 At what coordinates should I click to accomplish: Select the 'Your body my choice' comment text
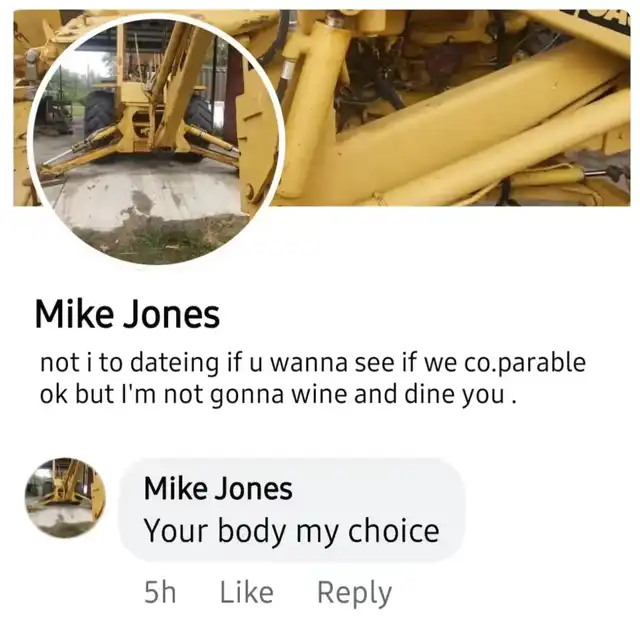point(291,531)
